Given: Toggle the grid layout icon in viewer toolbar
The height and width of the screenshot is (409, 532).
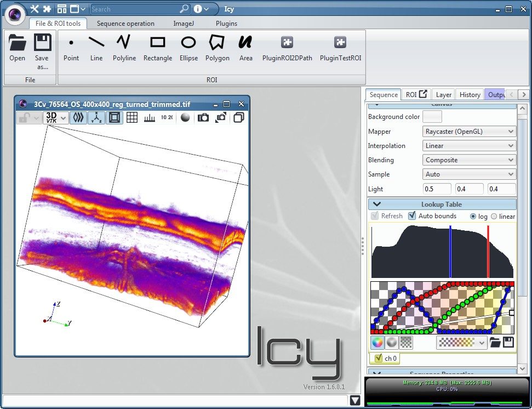Looking at the screenshot, I should click(x=132, y=117).
